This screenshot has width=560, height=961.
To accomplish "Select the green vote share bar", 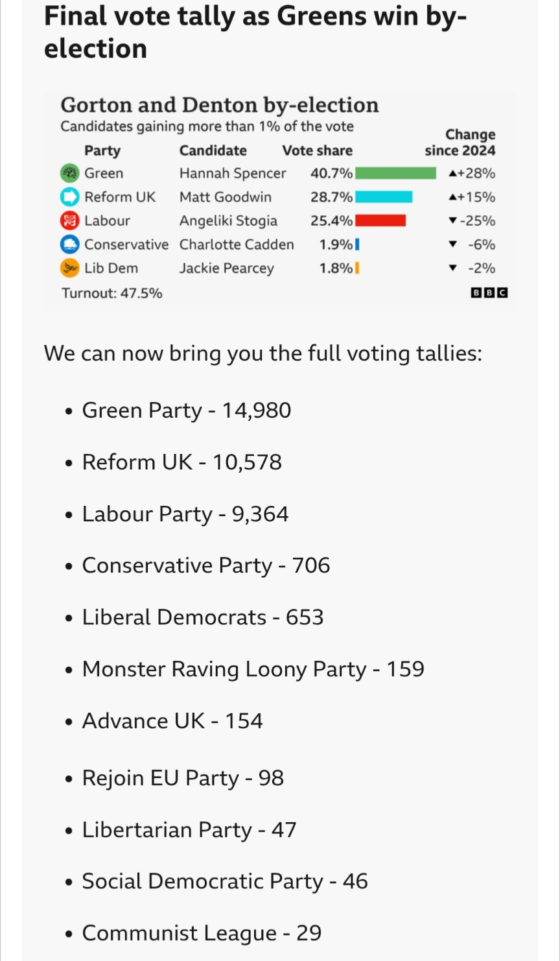I will point(395,174).
